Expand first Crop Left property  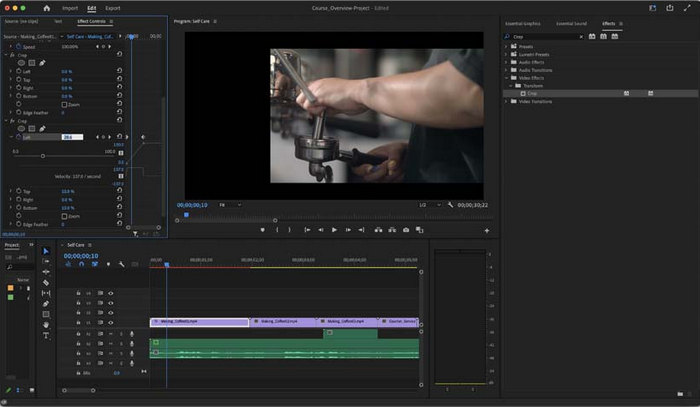[x=11, y=71]
